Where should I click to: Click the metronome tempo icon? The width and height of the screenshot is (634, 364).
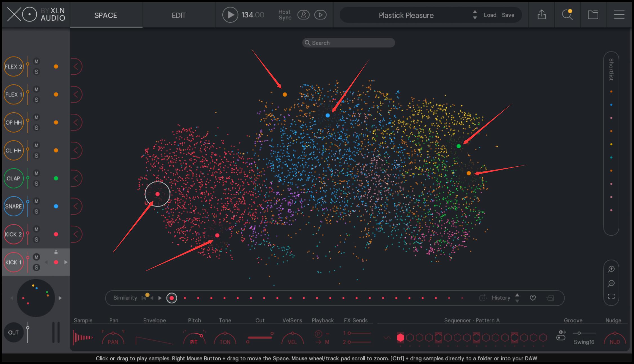[x=303, y=15]
